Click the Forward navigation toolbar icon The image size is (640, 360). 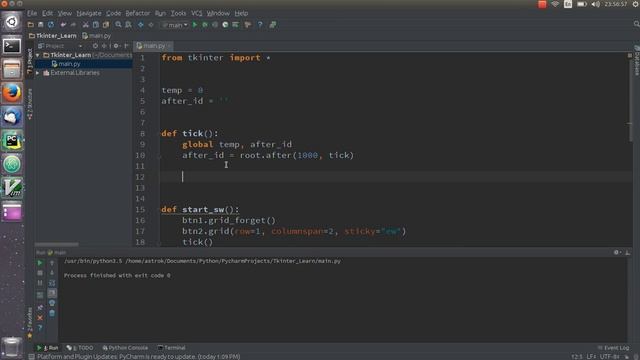pos(151,25)
